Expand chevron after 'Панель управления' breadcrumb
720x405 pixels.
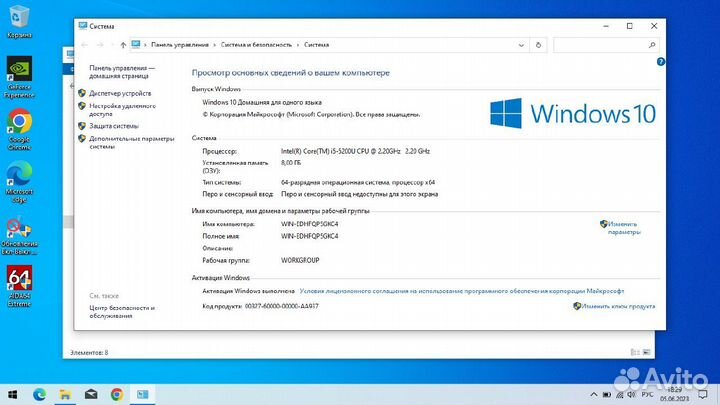(215, 45)
